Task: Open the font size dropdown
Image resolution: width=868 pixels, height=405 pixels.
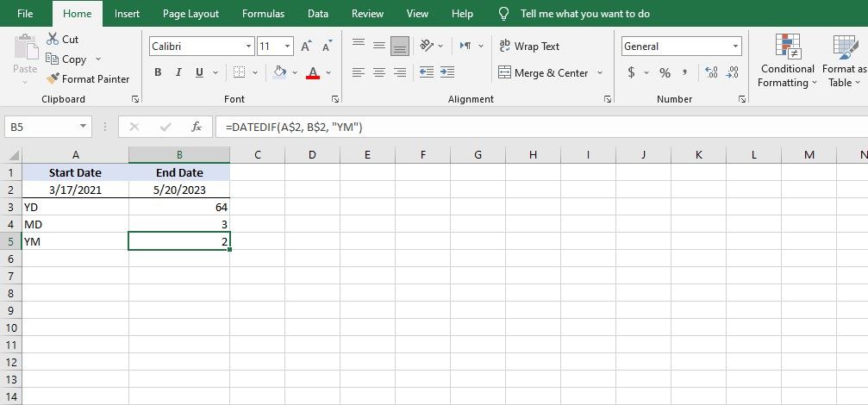Action: click(x=288, y=47)
